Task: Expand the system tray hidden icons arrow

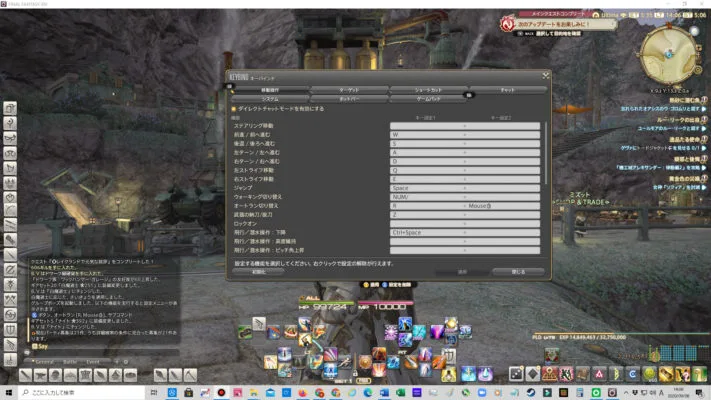Action: click(626, 392)
